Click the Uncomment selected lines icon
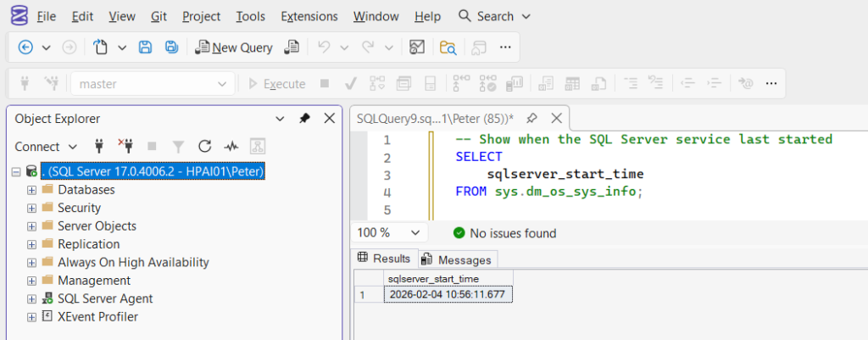 [656, 84]
